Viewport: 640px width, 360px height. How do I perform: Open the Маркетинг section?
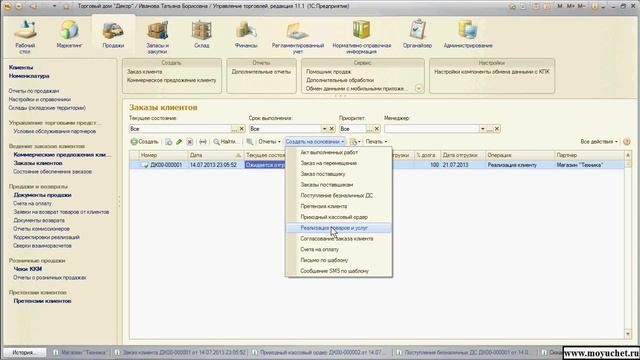click(x=69, y=35)
